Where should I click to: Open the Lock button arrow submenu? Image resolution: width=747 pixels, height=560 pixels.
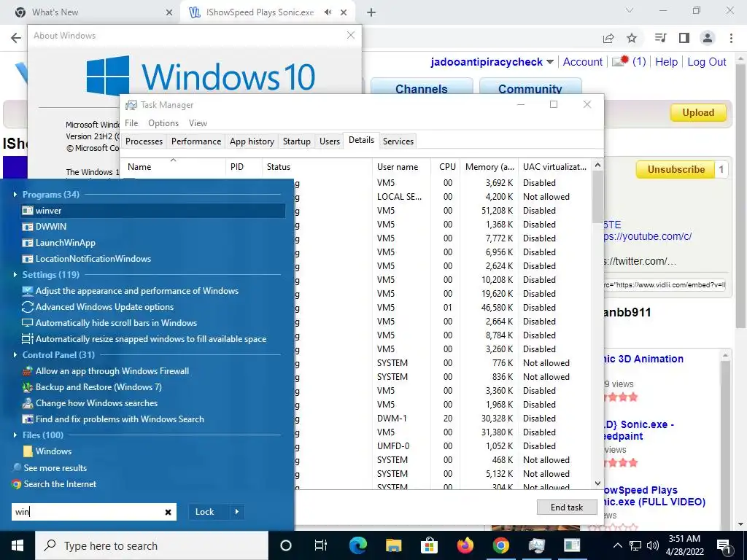tap(237, 512)
